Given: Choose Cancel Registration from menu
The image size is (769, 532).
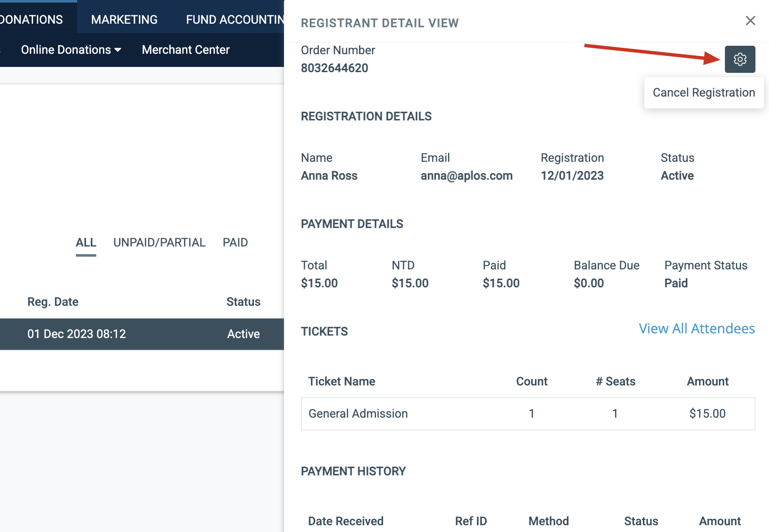Looking at the screenshot, I should [704, 93].
